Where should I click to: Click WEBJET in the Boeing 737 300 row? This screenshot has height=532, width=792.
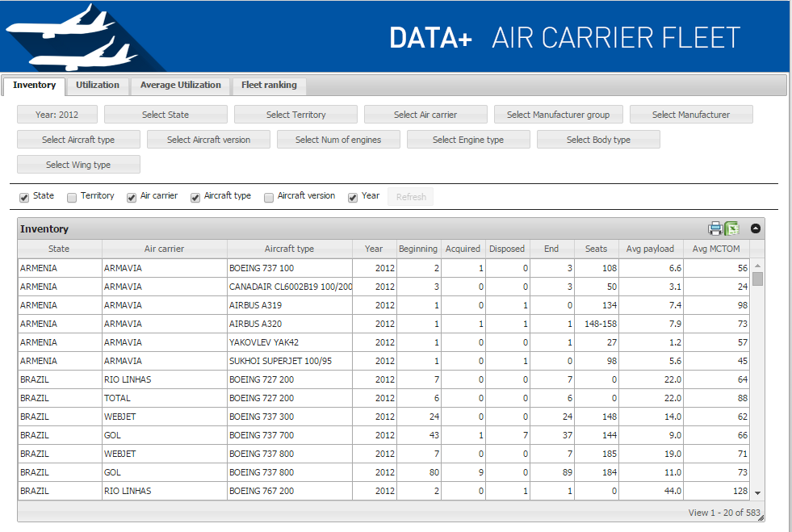[165, 417]
